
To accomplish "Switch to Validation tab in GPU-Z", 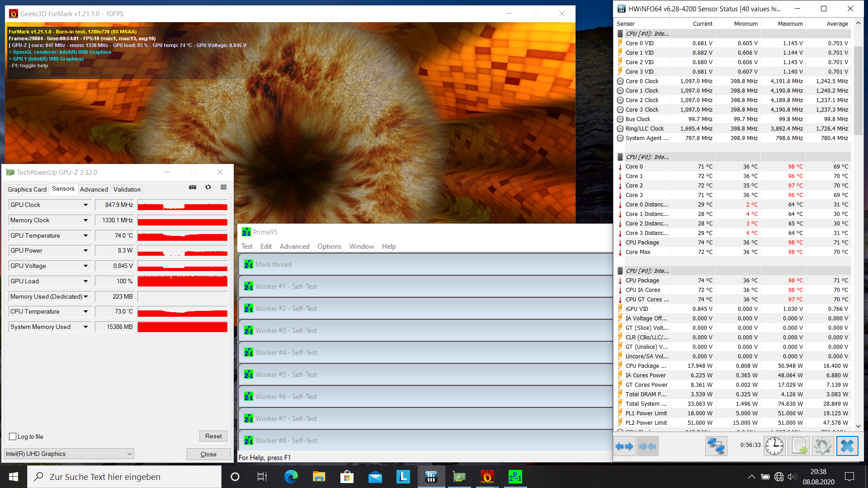I will point(127,189).
